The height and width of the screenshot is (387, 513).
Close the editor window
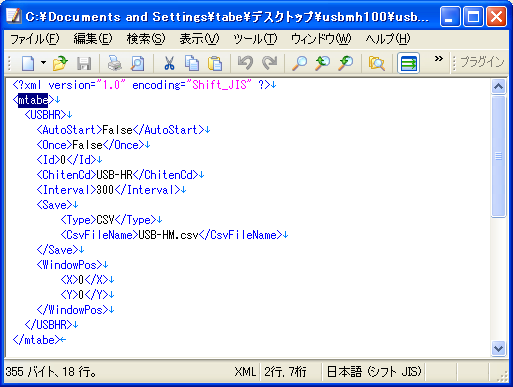(496, 16)
